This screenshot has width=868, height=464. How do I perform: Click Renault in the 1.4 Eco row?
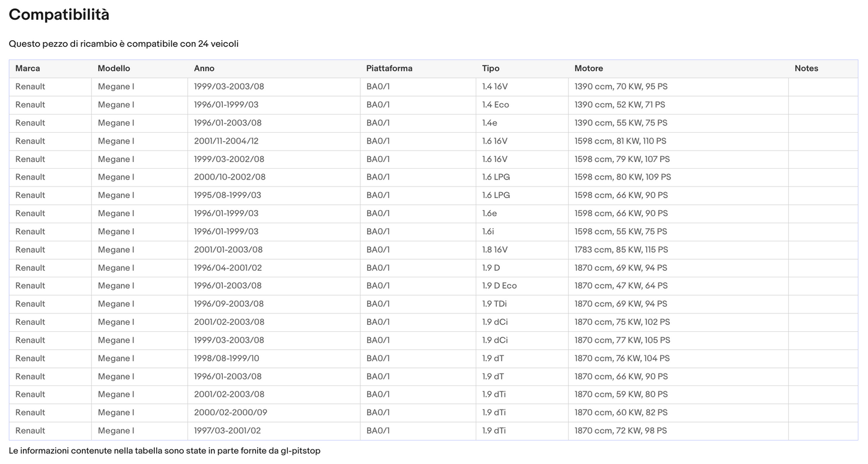pyautogui.click(x=30, y=104)
